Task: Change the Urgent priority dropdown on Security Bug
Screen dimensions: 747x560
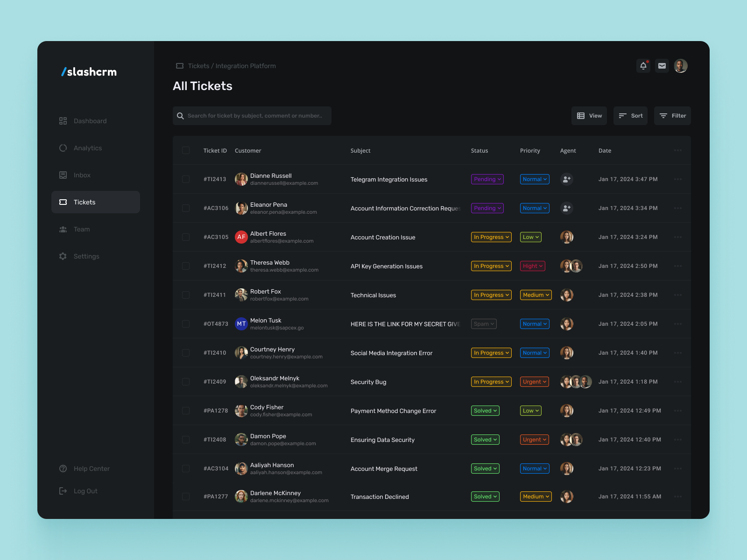Action: tap(534, 382)
